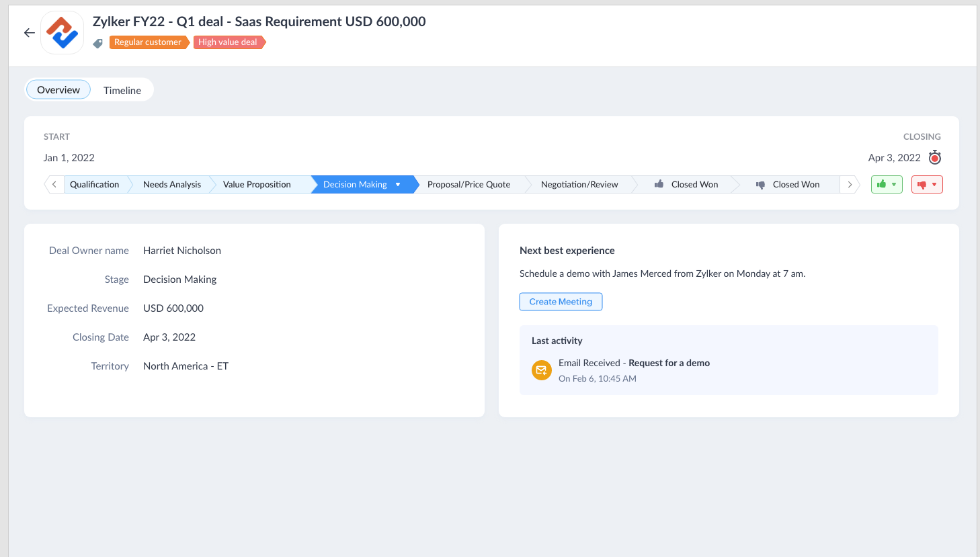Image resolution: width=980 pixels, height=557 pixels.
Task: Move deal to Needs Analysis stage
Action: coord(172,185)
